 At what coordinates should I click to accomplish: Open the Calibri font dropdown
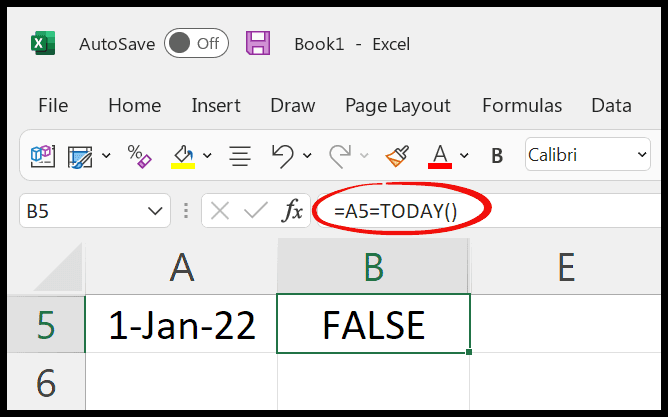[587, 155]
